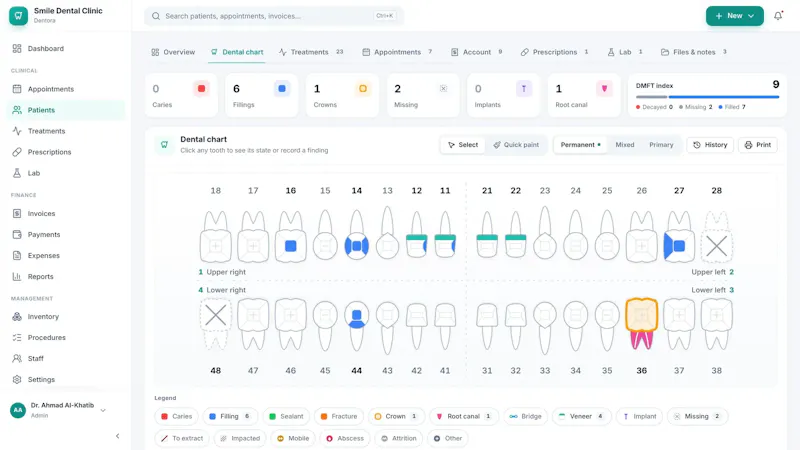800x450 pixels.
Task: Select crowned lower tooth 36
Action: (641, 324)
